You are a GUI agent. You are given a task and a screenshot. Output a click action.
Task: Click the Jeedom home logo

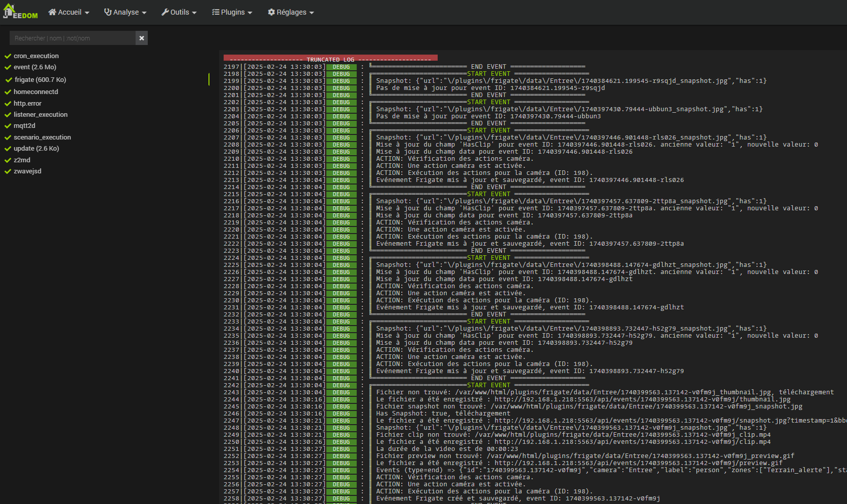[20, 12]
